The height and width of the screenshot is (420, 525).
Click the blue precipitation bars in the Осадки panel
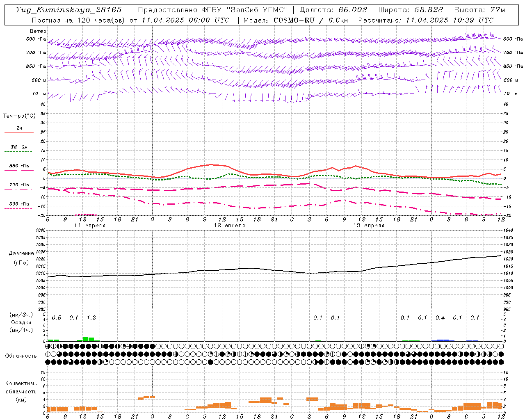(x=454, y=340)
